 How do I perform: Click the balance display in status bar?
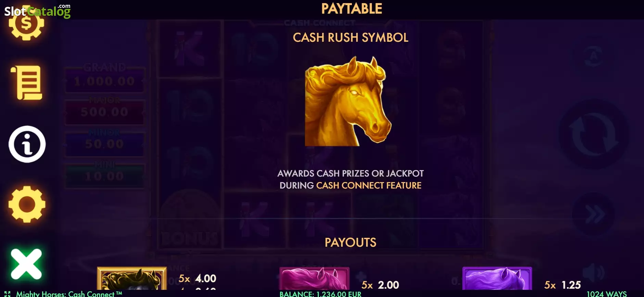point(320,294)
